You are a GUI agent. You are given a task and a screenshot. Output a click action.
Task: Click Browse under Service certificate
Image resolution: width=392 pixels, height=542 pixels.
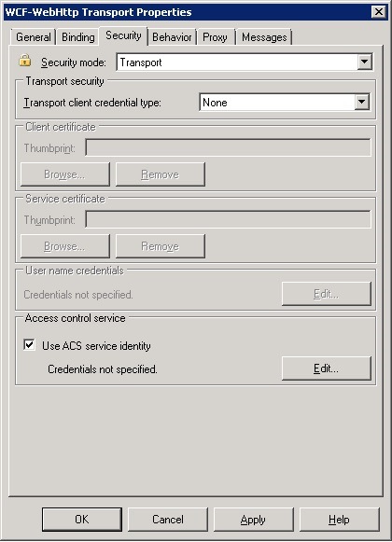click(65, 246)
